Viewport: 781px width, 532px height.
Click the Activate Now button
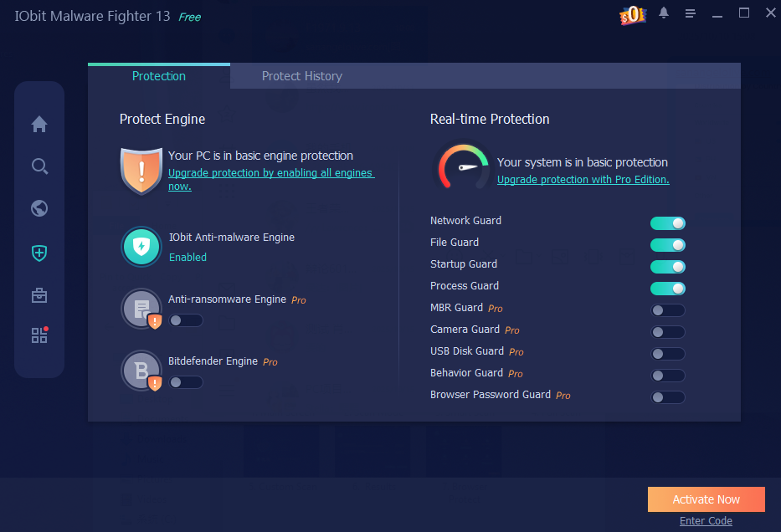[706, 499]
